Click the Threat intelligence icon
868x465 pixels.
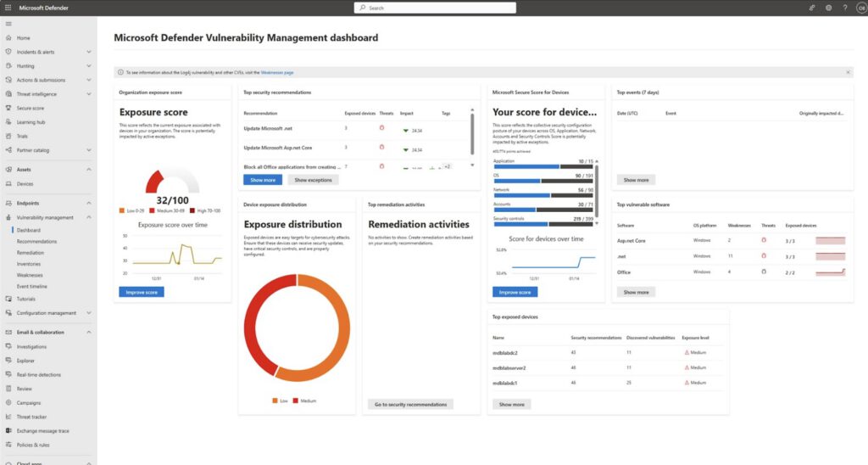click(x=8, y=93)
